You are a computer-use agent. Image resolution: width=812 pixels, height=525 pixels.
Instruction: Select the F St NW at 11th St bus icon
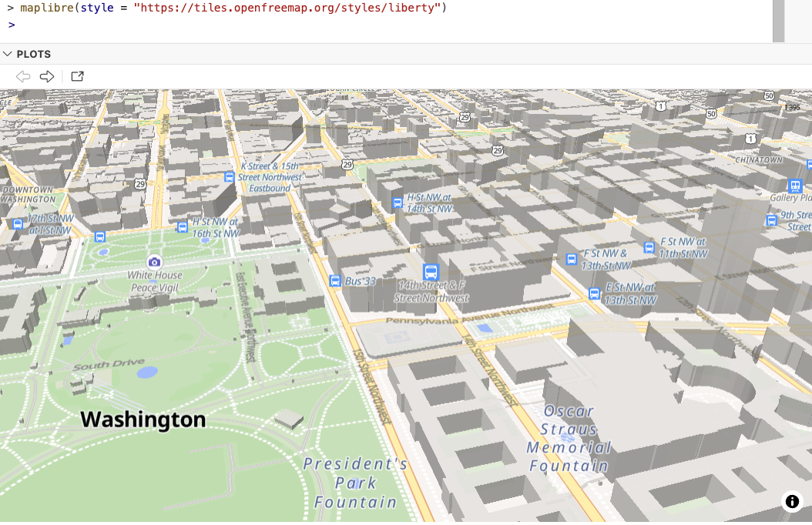(649, 247)
